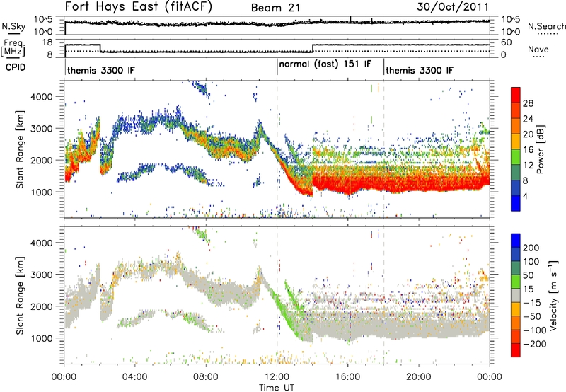Select the '16:00' time axis label
The image size is (566, 392).
click(347, 377)
